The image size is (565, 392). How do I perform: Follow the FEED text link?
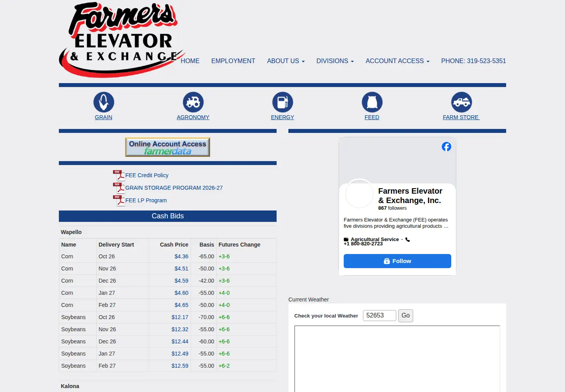pyautogui.click(x=372, y=117)
